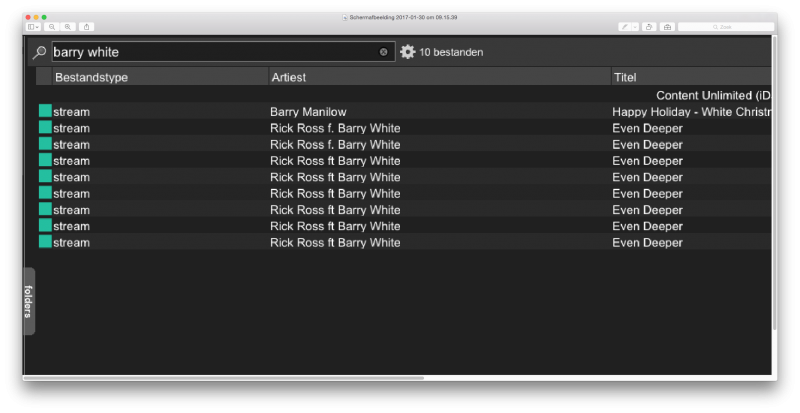Show the markup toolbox in Preview toolbar
This screenshot has height=413, width=800.
point(667,27)
